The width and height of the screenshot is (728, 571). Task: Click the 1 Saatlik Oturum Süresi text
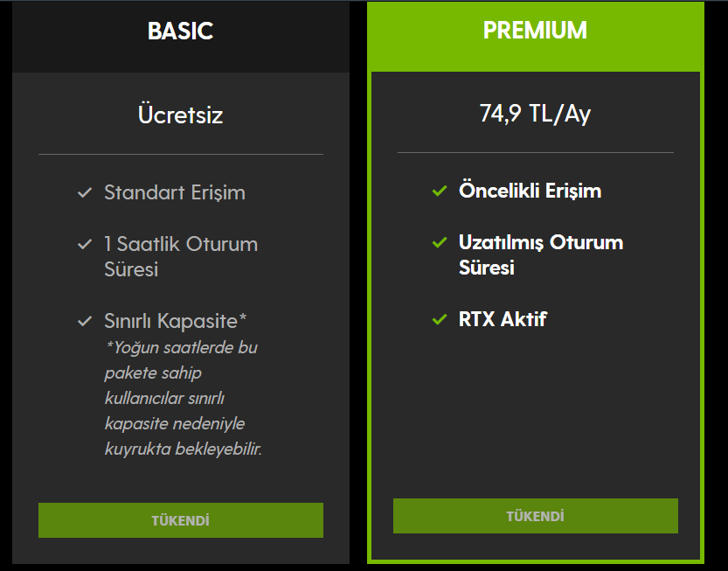[x=181, y=256]
